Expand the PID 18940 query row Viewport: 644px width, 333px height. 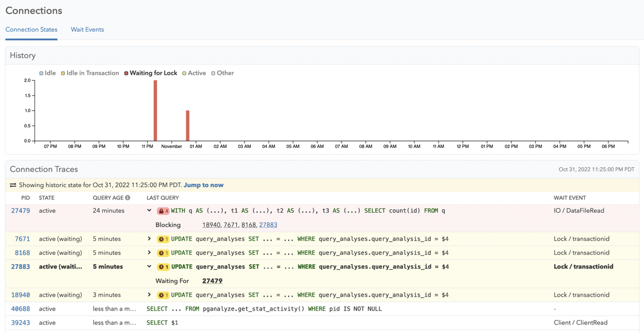(x=149, y=295)
